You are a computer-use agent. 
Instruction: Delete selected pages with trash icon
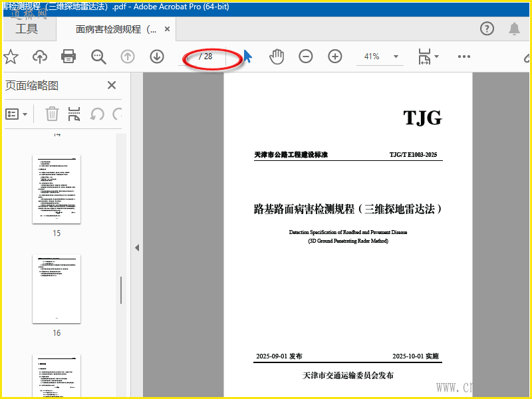[52, 114]
